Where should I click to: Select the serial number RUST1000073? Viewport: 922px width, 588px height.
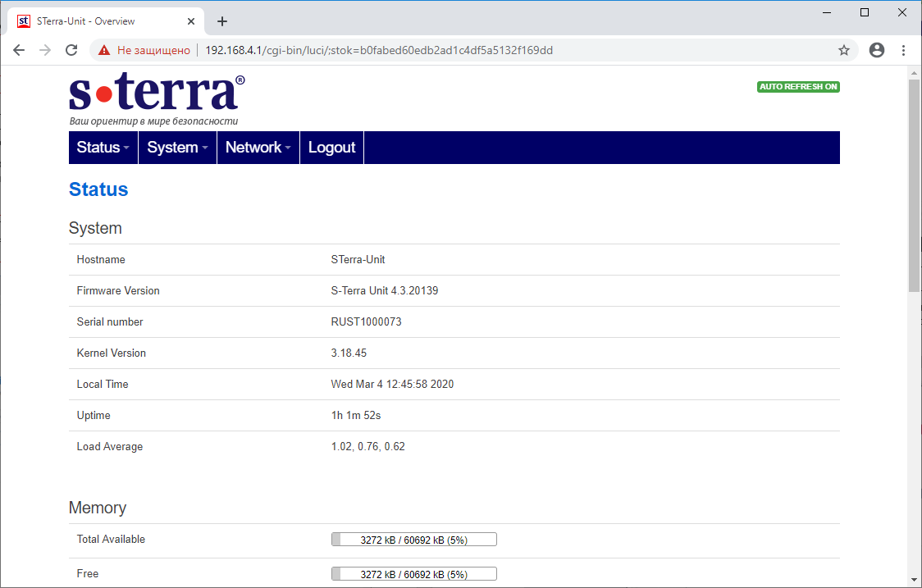pyautogui.click(x=367, y=321)
